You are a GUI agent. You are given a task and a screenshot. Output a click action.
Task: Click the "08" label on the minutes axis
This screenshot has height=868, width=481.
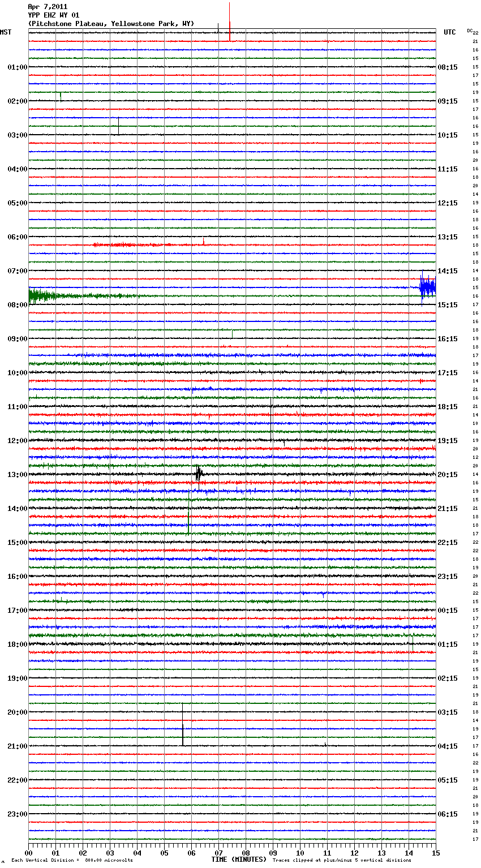tap(246, 853)
